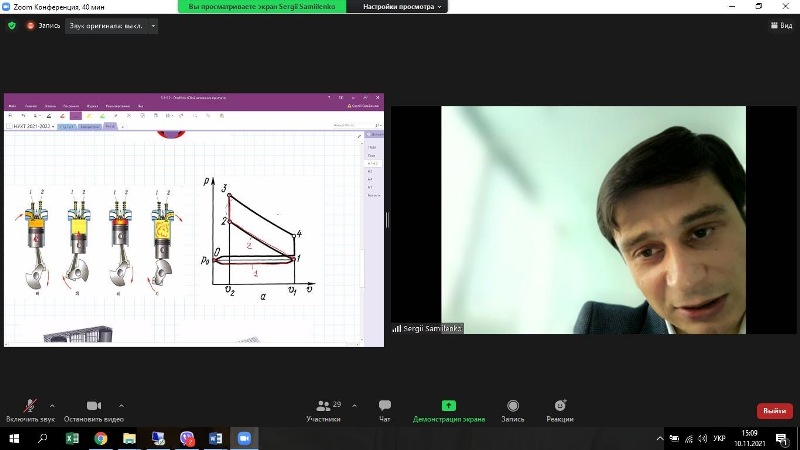Image resolution: width=800 pixels, height=450 pixels.
Task: Select Sergii Samilenko video tile
Action: [593, 220]
